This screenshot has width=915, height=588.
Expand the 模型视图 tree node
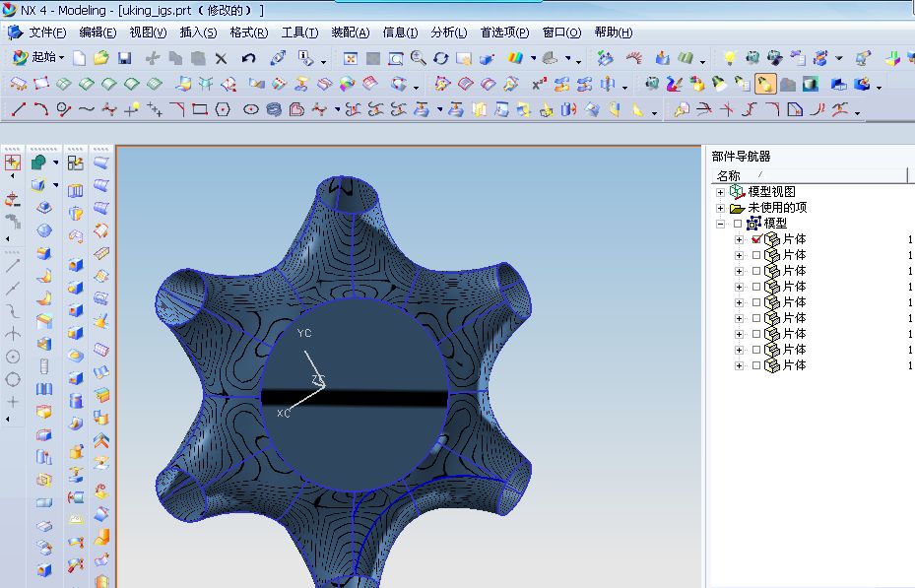point(720,192)
